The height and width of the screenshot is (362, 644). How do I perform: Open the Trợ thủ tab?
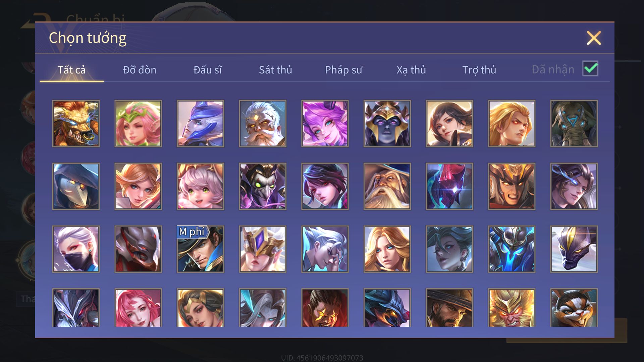point(479,70)
